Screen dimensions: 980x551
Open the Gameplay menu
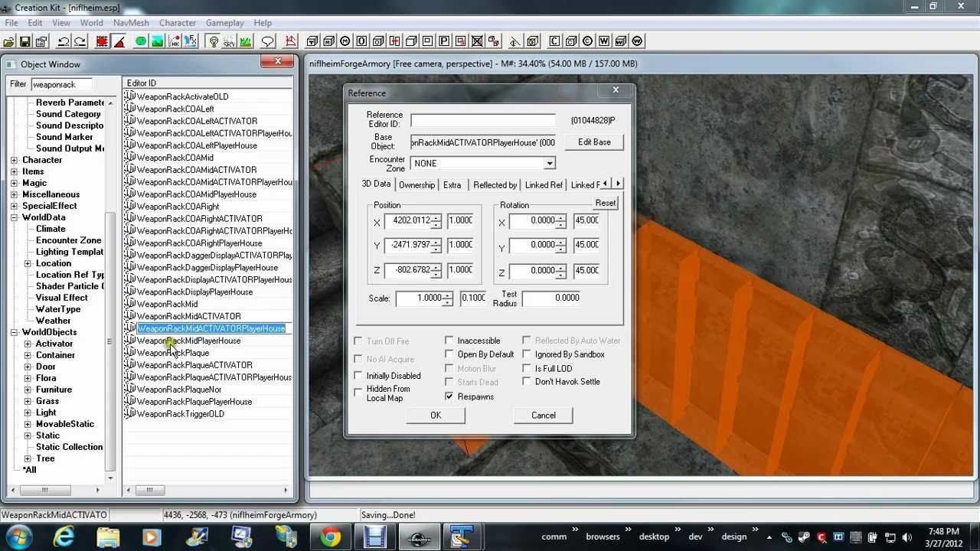[x=224, y=23]
